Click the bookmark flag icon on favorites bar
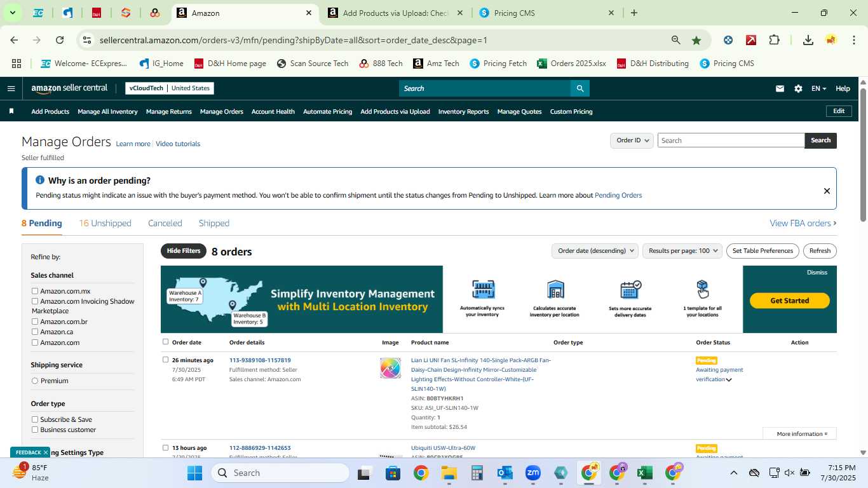This screenshot has width=868, height=488. click(x=11, y=111)
